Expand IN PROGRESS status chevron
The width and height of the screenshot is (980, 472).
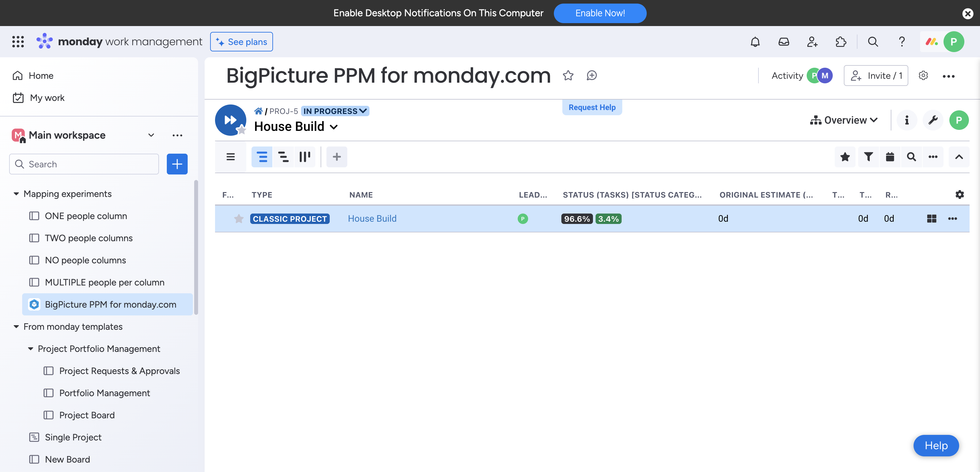(x=363, y=111)
